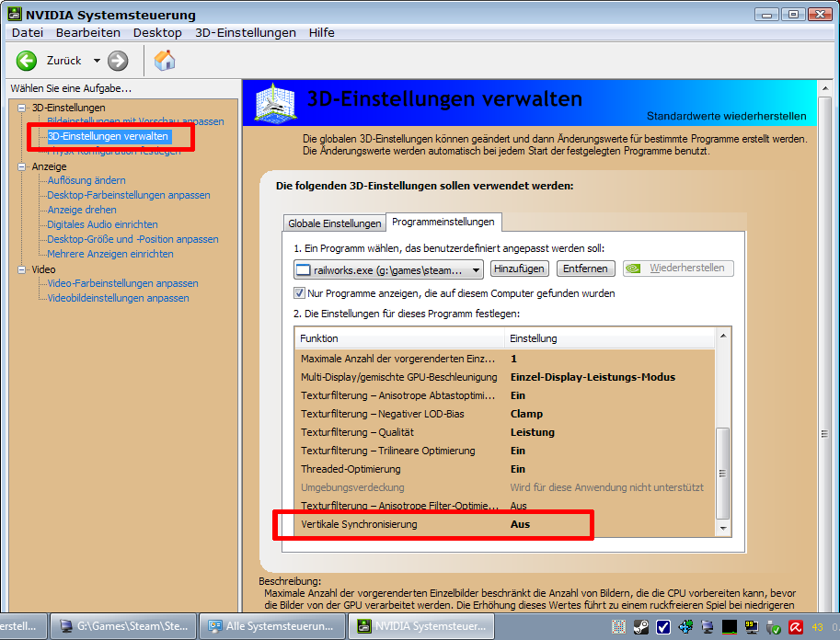Collapse the Video tree node
Viewport: 840px width, 640px height.
[21, 269]
